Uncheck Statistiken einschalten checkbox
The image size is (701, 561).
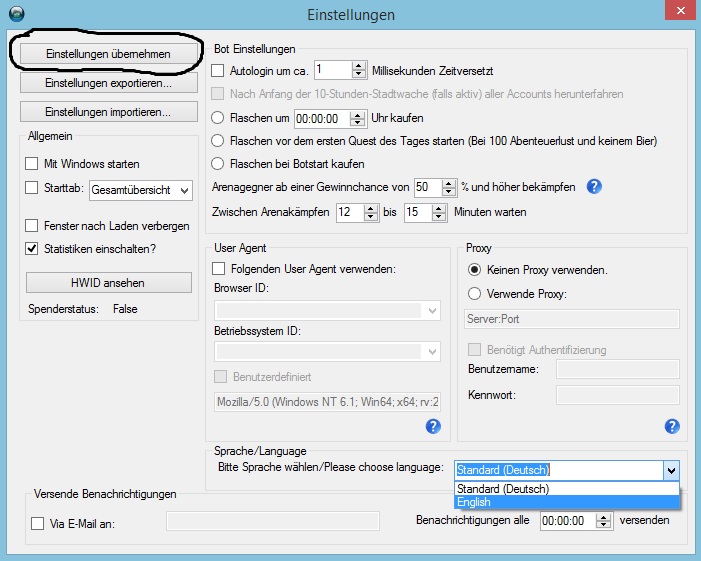click(x=31, y=249)
